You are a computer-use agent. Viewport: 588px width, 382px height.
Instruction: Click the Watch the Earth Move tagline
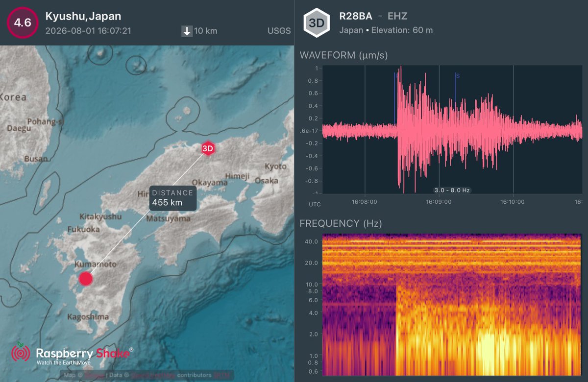[x=64, y=363]
